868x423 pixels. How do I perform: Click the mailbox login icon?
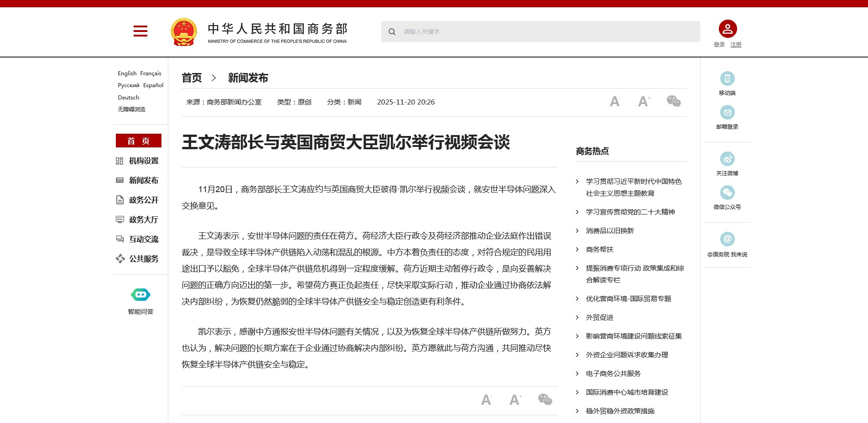click(x=727, y=112)
